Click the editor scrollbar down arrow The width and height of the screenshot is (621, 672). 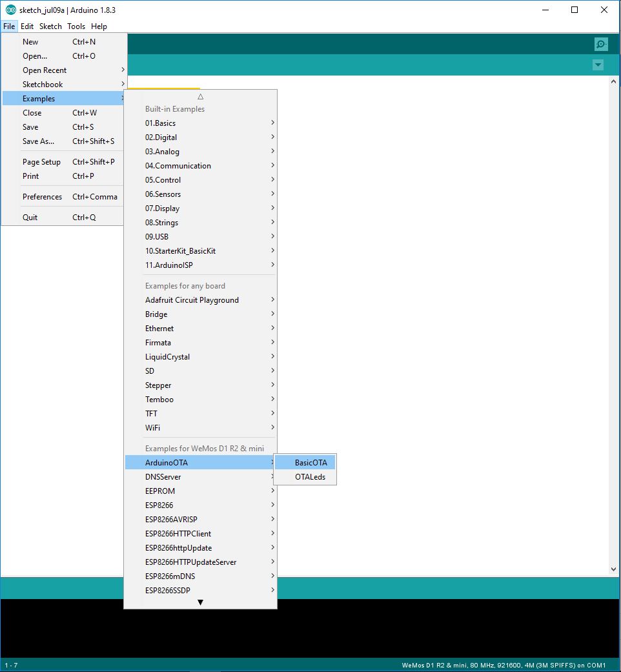click(613, 569)
